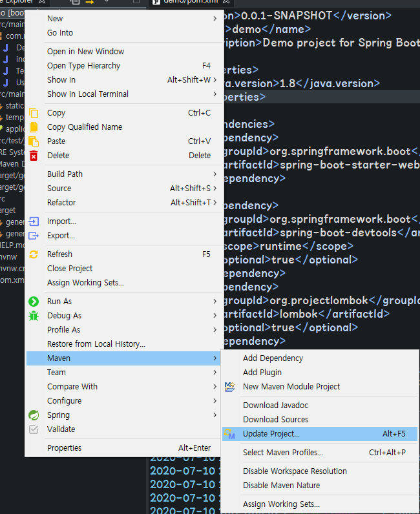Select Disable Maven Nature
Screen dimensions: 420x514
tap(320, 486)
